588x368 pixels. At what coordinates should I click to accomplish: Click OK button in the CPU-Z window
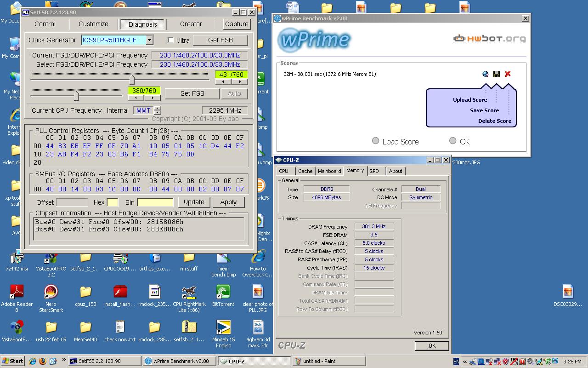432,345
